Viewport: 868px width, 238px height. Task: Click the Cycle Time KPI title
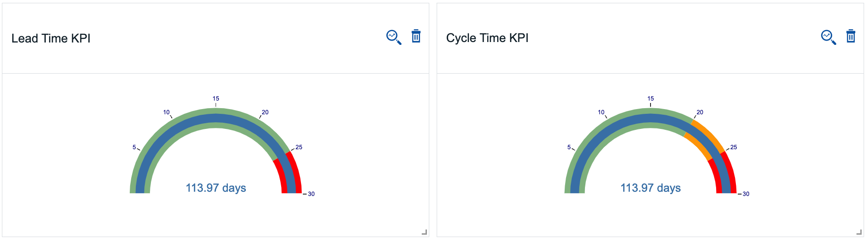[x=487, y=38]
